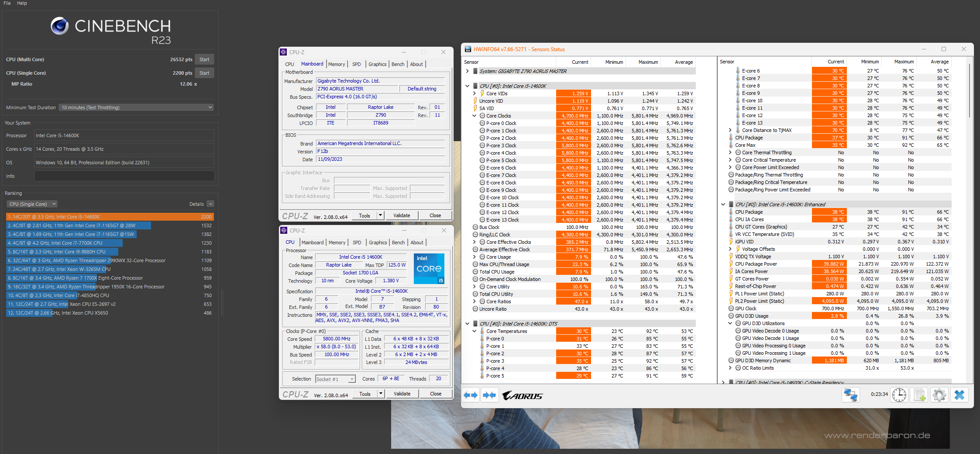
Task: Open the Minimum Test Duration dropdown
Action: [x=137, y=107]
